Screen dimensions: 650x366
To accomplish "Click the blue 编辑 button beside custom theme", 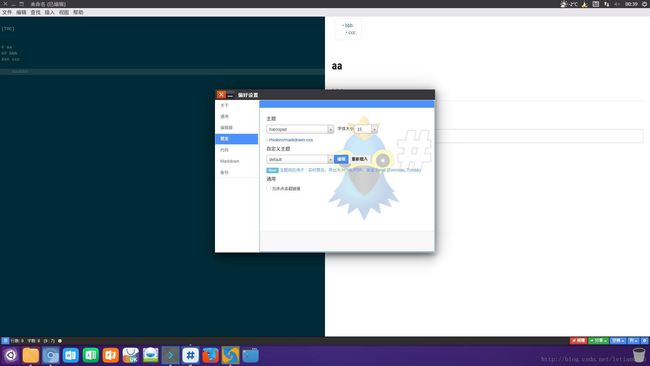I will (x=341, y=159).
